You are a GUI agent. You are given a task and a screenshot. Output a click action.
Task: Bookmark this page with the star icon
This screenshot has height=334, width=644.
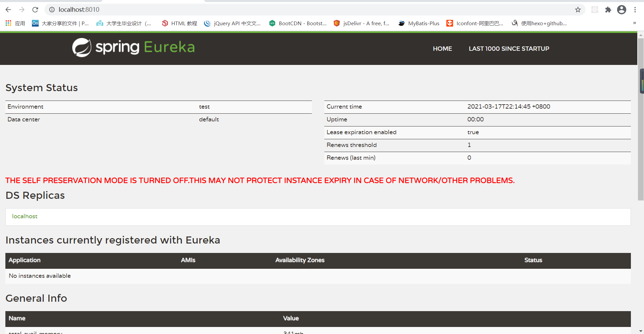click(x=578, y=10)
